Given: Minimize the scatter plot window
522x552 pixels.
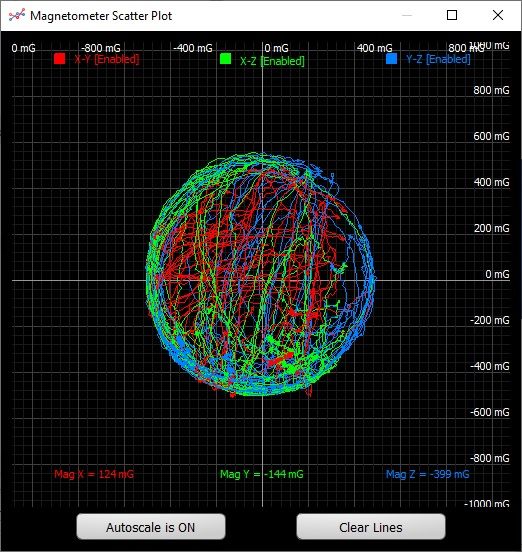Looking at the screenshot, I should tap(407, 15).
